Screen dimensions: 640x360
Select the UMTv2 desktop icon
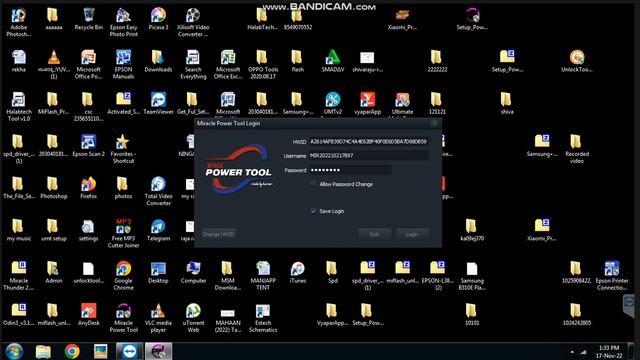(333, 103)
